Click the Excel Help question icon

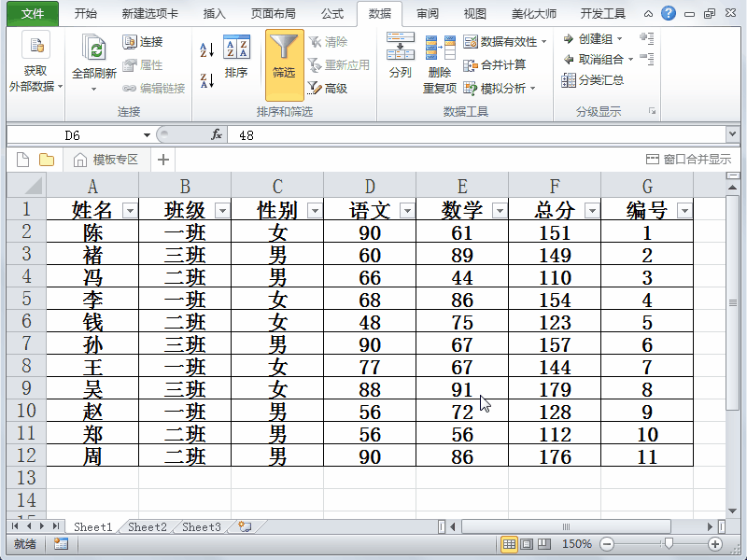point(669,13)
